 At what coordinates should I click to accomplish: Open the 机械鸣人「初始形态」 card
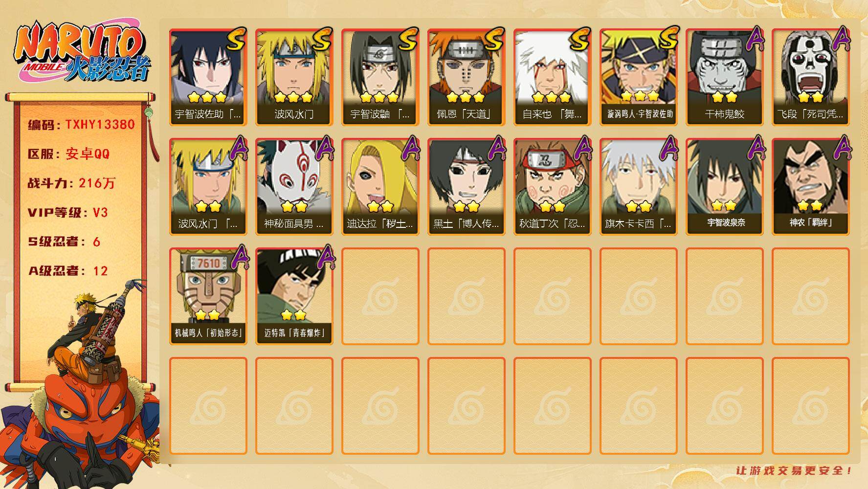[x=208, y=296]
